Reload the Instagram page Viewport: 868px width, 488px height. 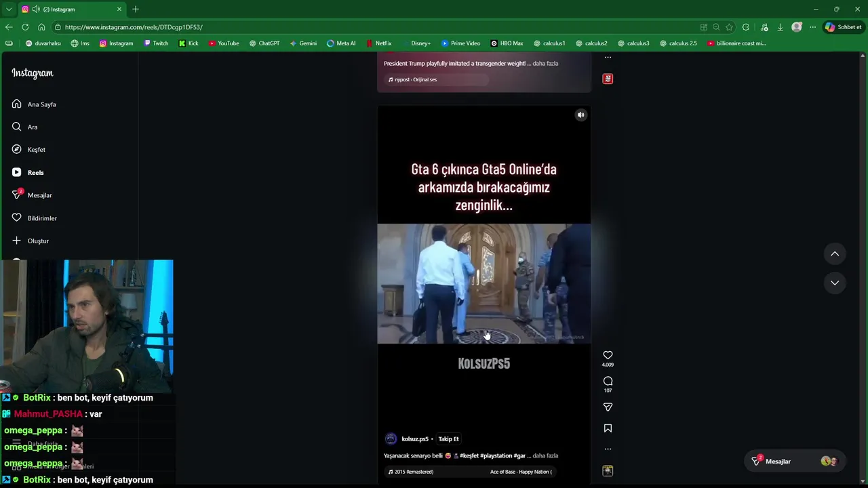pos(25,27)
